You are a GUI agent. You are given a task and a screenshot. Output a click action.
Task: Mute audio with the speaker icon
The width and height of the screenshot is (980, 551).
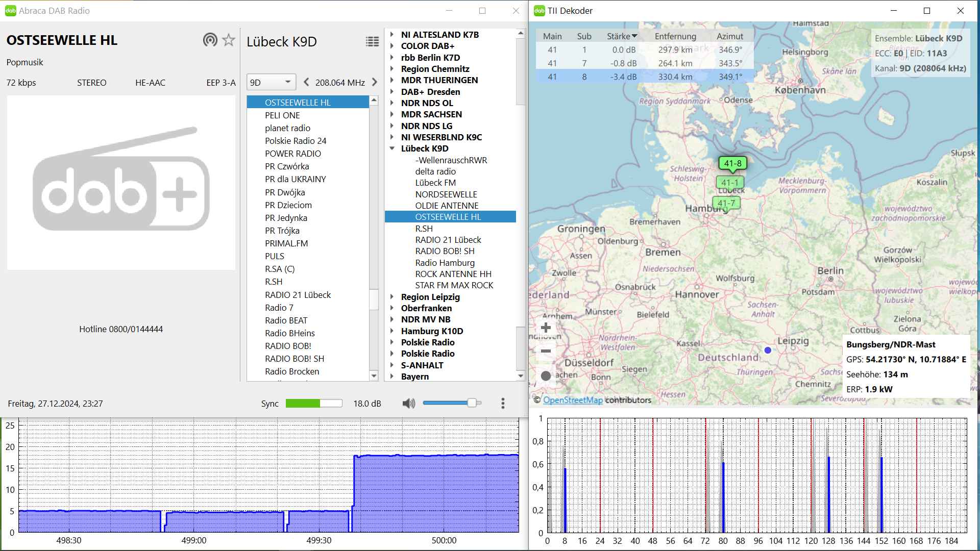408,404
